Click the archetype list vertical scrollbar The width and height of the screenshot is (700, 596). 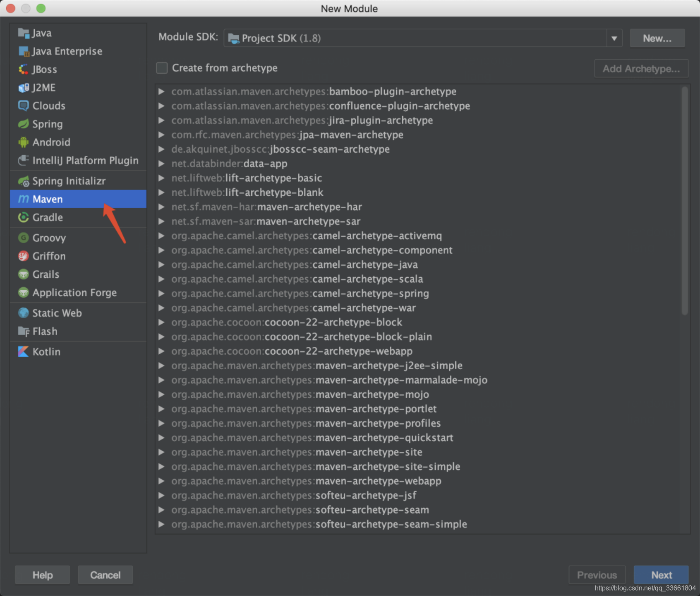[x=685, y=201]
